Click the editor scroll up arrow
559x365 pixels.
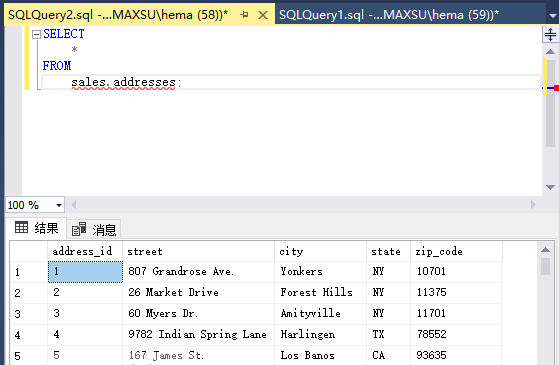point(550,52)
